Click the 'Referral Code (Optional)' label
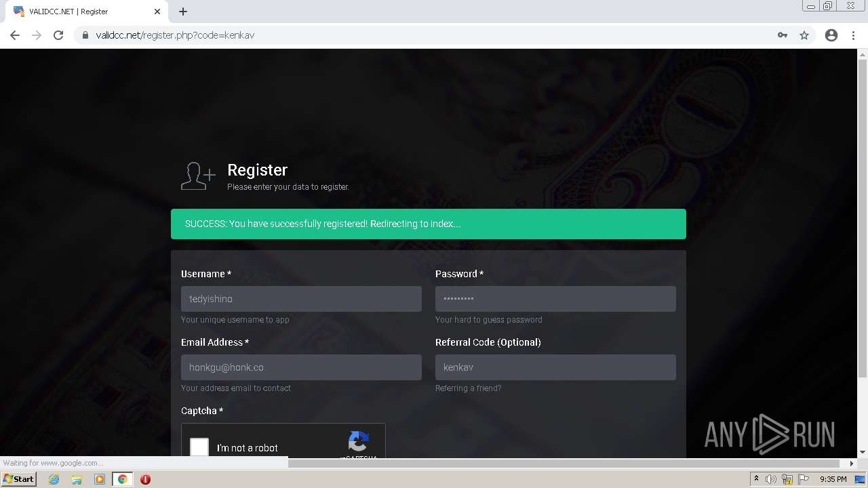Screen dimensions: 868x488 pos(488,342)
